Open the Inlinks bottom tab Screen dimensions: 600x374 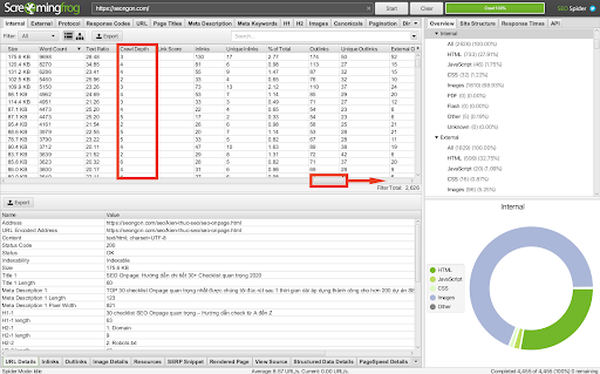pos(50,362)
